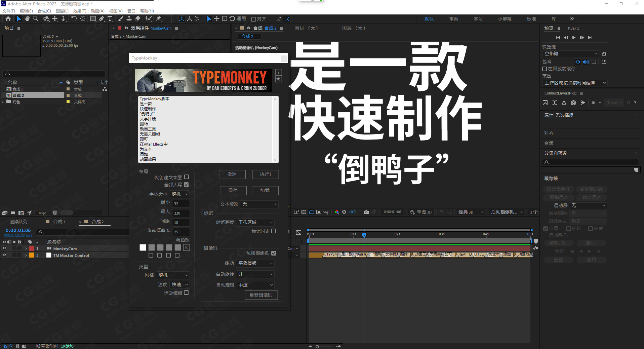644x349 pixels.
Task: Toggle transparency grid in viewer
Action: click(304, 212)
